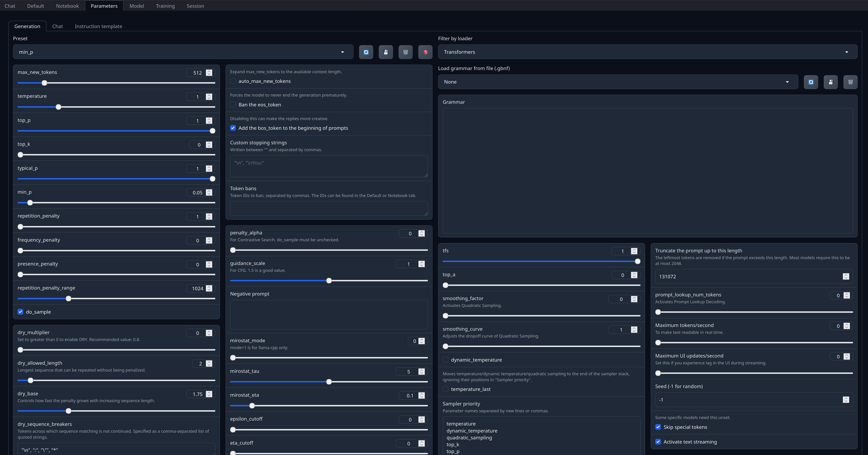Image resolution: width=868 pixels, height=455 pixels.
Task: Disable Activate text streaming
Action: (x=658, y=442)
